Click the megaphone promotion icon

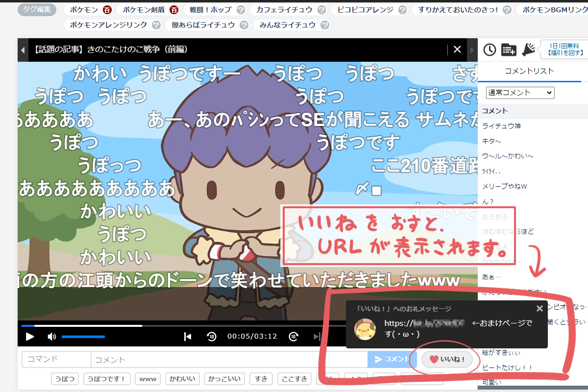(529, 49)
